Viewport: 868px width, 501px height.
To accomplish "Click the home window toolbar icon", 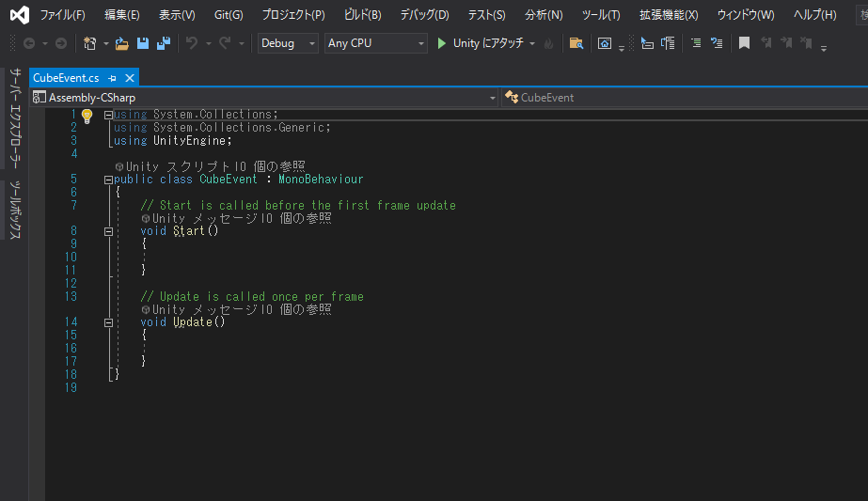I will tap(605, 43).
